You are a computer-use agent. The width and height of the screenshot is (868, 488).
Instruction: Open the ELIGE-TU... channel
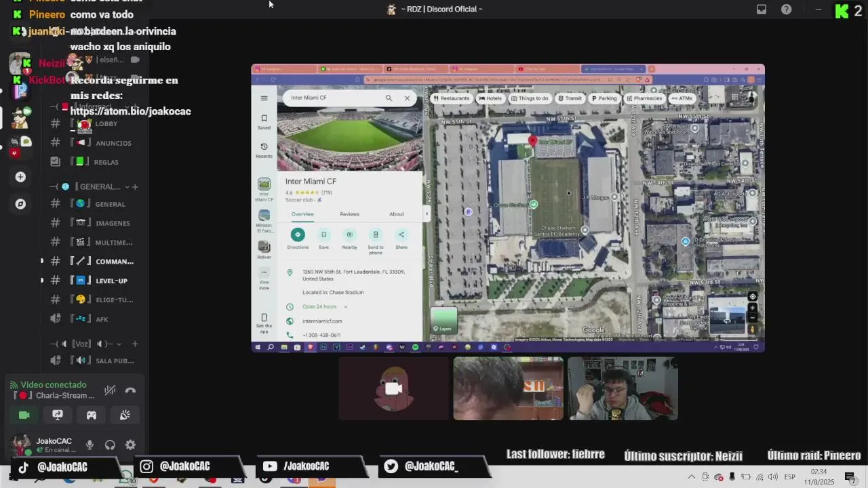click(95, 300)
